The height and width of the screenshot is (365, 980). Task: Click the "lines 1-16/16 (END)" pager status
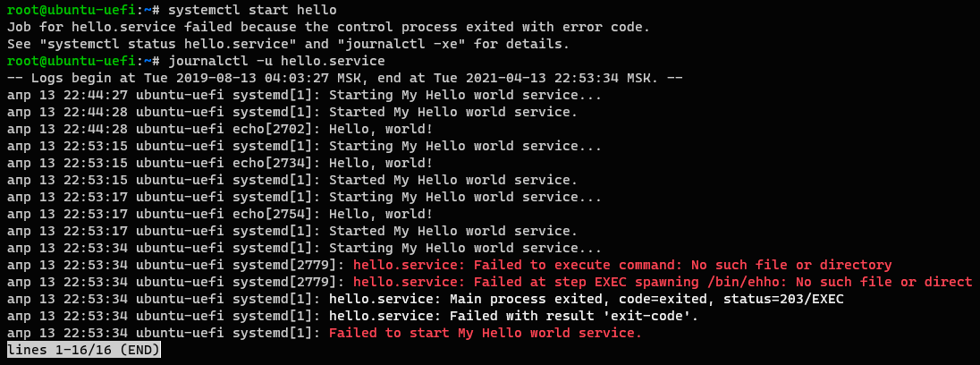pyautogui.click(x=83, y=350)
